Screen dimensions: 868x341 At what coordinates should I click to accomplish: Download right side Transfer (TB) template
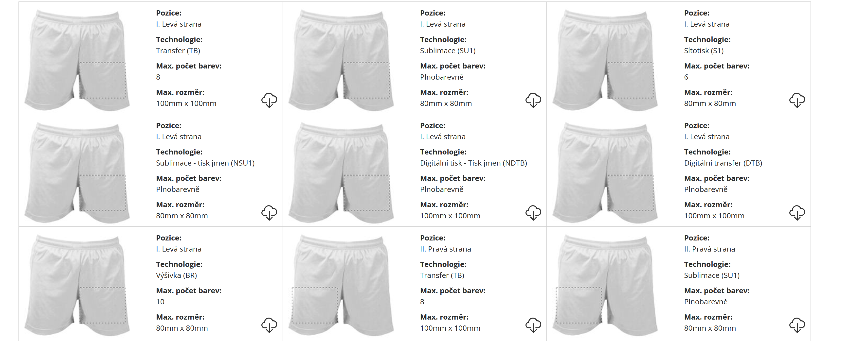[533, 325]
